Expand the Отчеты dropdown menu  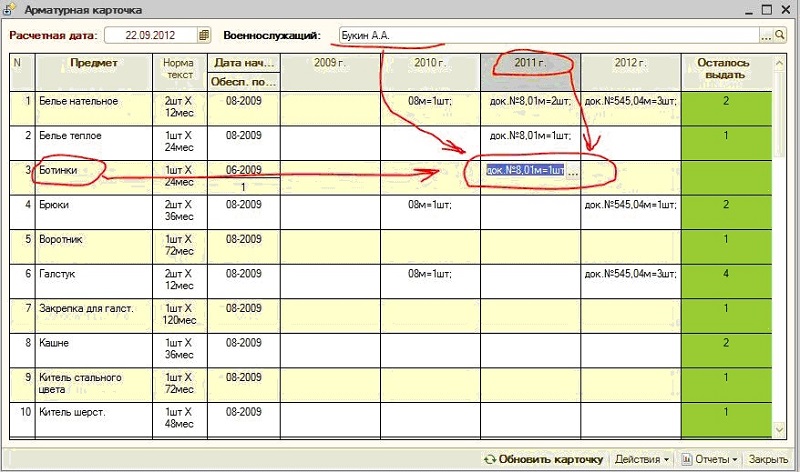[708, 459]
